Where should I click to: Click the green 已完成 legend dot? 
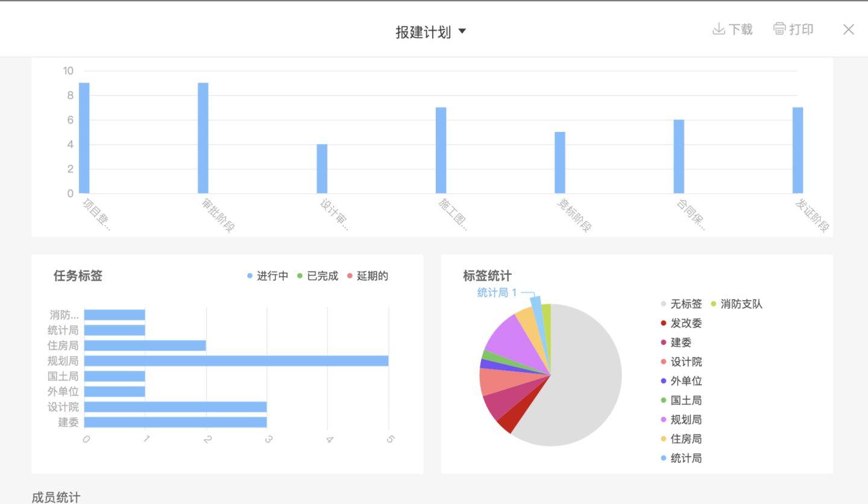(299, 276)
